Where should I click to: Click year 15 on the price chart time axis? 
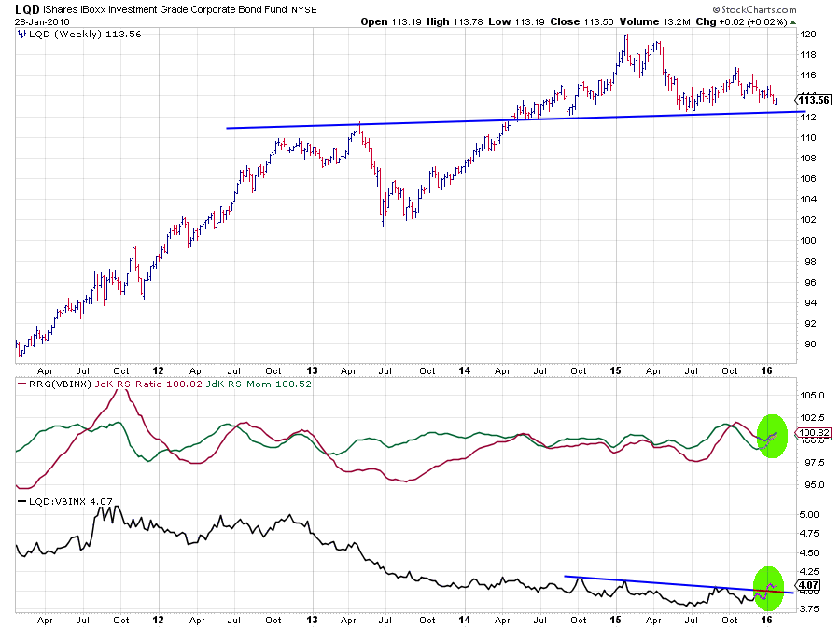pos(616,370)
